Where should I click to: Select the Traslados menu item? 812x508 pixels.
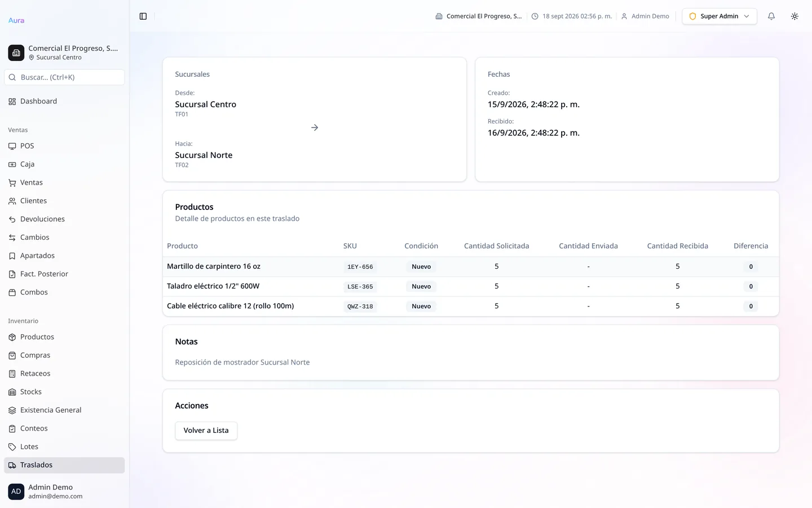64,465
